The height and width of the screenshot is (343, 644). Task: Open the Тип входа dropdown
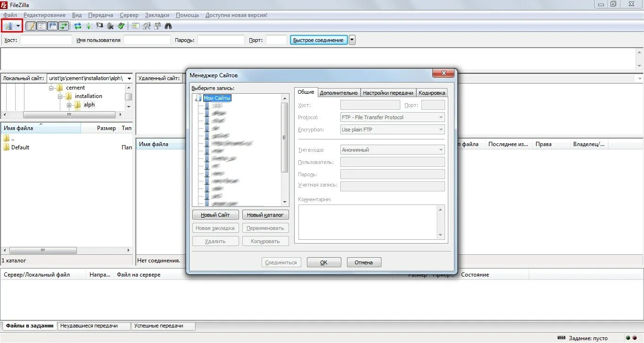tap(393, 150)
